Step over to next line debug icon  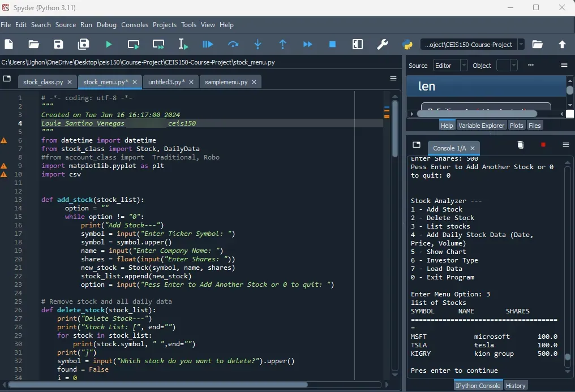(x=233, y=44)
